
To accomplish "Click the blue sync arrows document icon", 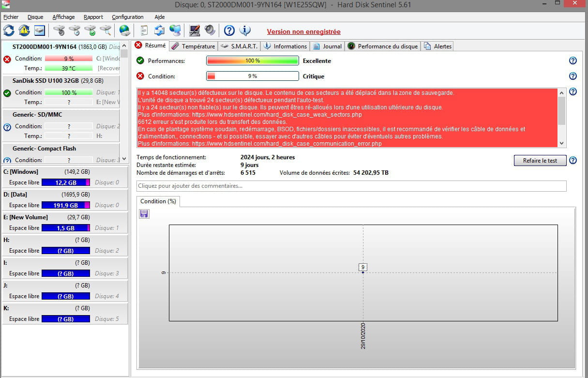I will click(x=159, y=30).
